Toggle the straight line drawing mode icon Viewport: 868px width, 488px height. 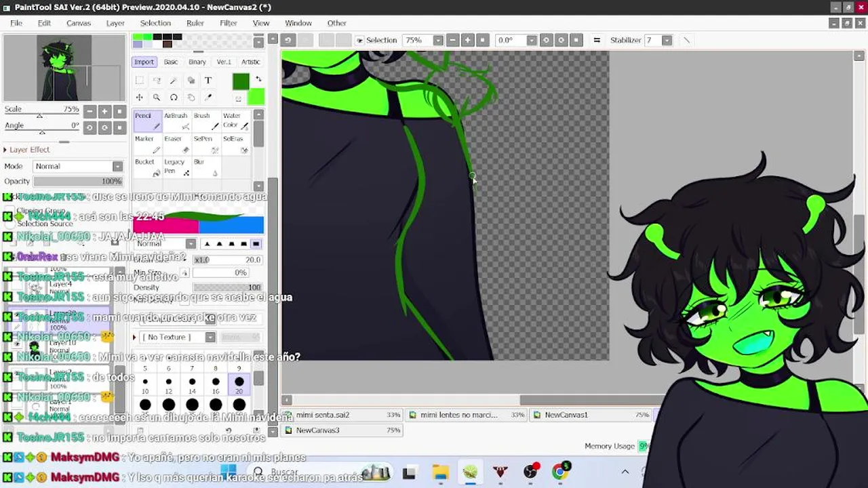[x=686, y=40]
